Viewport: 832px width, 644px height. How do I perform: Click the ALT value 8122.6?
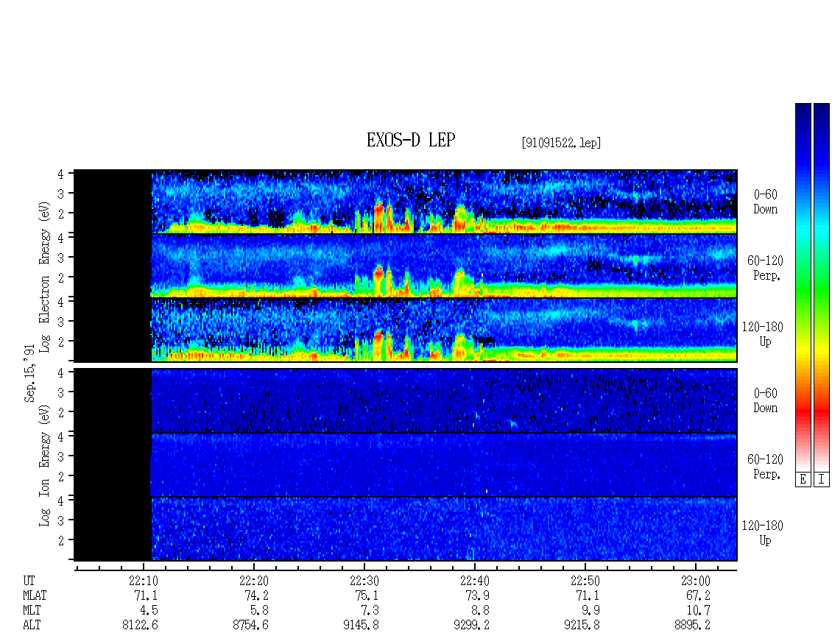click(140, 625)
